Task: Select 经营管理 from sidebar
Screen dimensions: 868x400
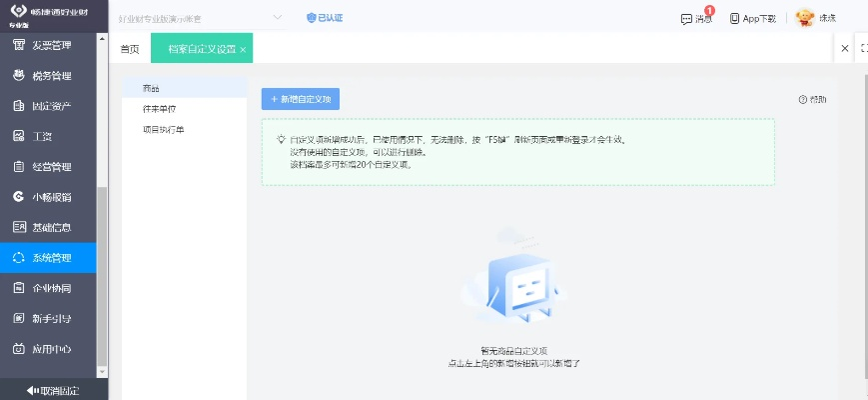Action: click(x=50, y=166)
